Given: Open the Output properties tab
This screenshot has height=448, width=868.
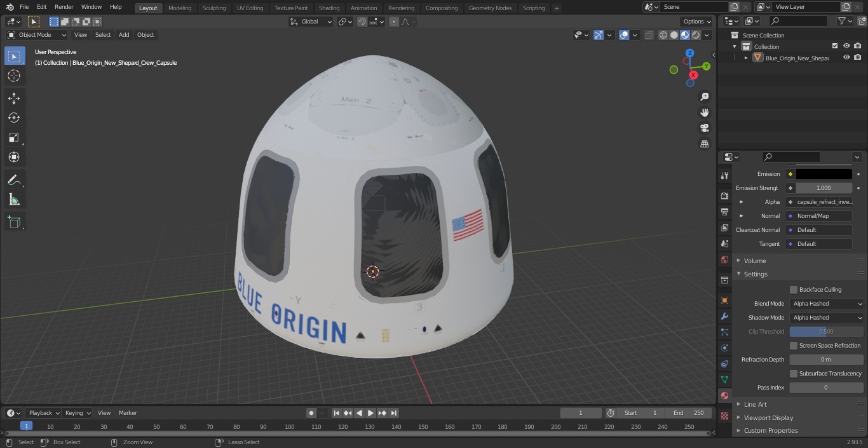Looking at the screenshot, I should tap(724, 212).
